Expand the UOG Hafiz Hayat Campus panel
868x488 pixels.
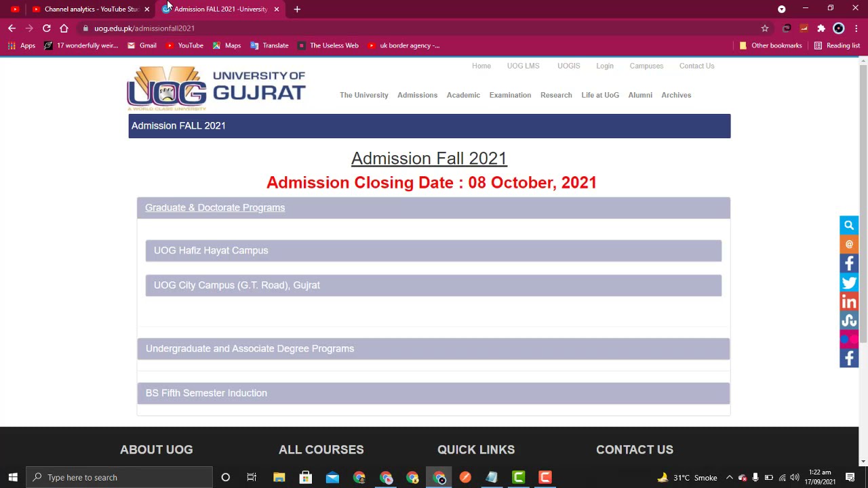pos(433,250)
